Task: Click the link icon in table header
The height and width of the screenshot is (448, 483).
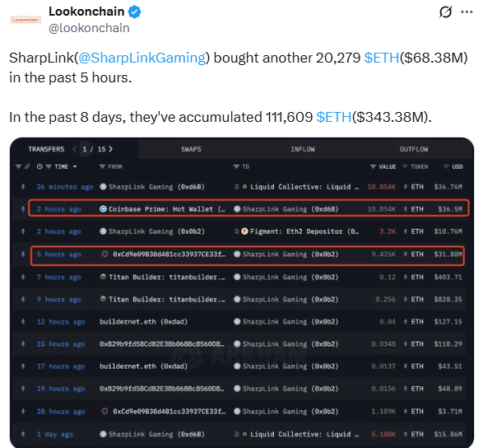Action: coord(27,166)
